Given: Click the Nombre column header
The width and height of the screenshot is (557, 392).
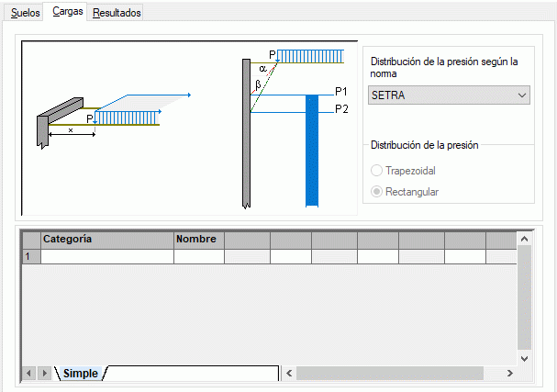Looking at the screenshot, I should pos(199,240).
